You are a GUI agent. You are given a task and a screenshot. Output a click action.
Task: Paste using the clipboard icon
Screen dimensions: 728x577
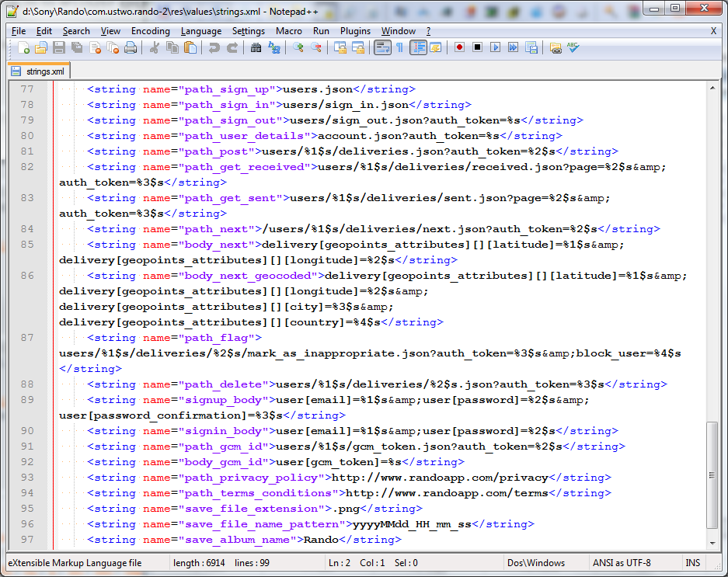(x=190, y=47)
